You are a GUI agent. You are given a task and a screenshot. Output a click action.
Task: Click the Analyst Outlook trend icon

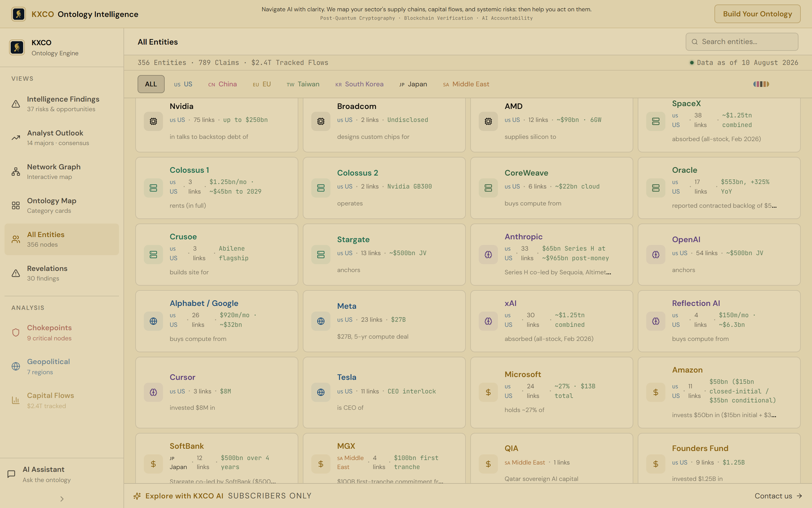coord(16,138)
